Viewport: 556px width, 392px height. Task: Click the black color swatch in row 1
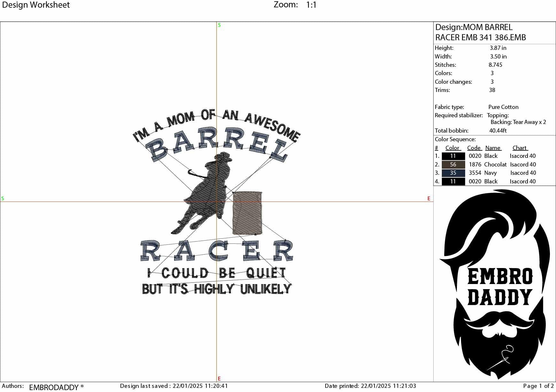pos(453,156)
